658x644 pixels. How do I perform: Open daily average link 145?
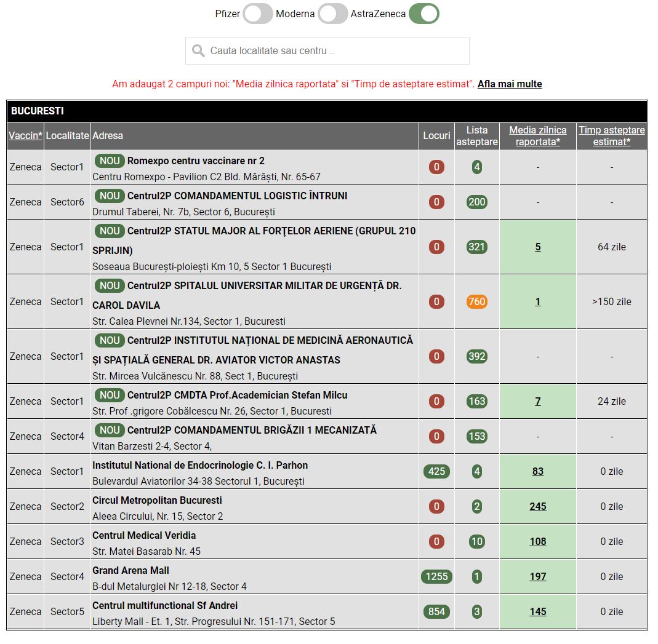coord(537,612)
